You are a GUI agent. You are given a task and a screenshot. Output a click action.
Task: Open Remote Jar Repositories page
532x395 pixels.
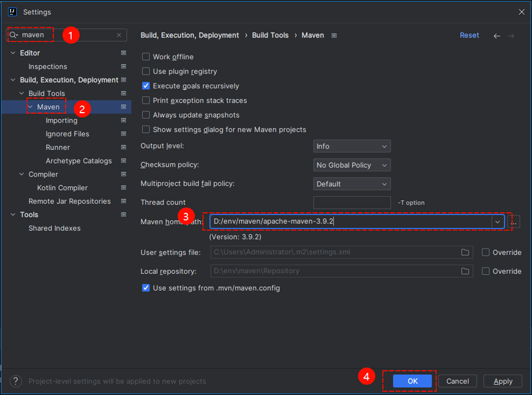[x=70, y=201]
